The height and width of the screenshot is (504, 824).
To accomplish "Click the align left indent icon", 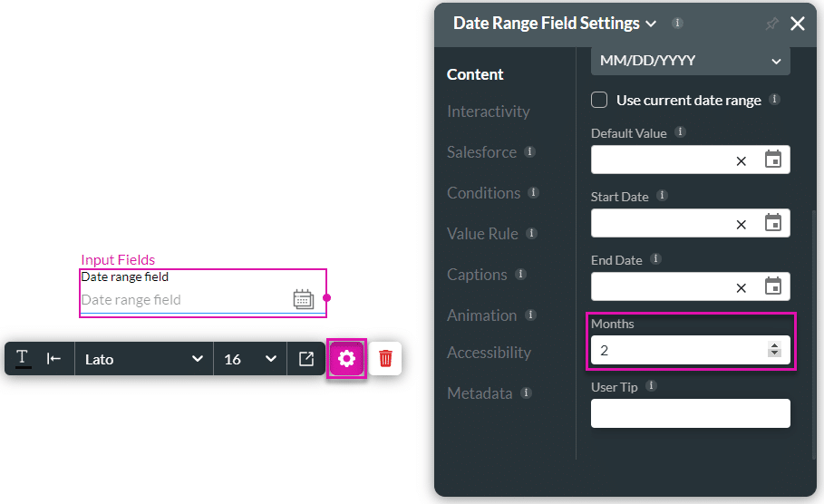I will coord(54,359).
